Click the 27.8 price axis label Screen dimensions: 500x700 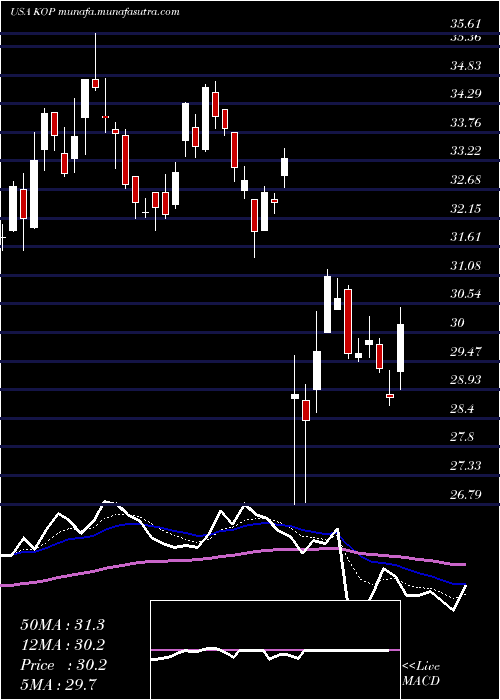tap(462, 437)
